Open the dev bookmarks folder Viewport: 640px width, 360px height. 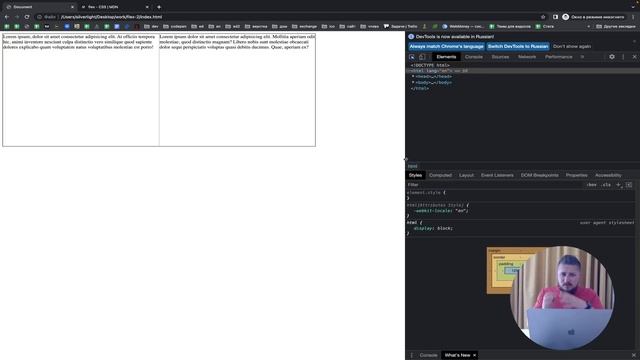[x=151, y=26]
